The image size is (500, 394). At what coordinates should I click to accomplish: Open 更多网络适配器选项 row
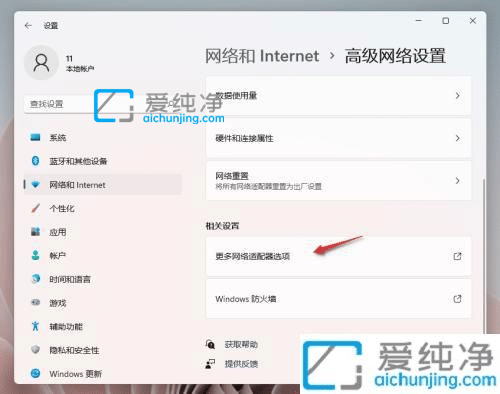[339, 256]
